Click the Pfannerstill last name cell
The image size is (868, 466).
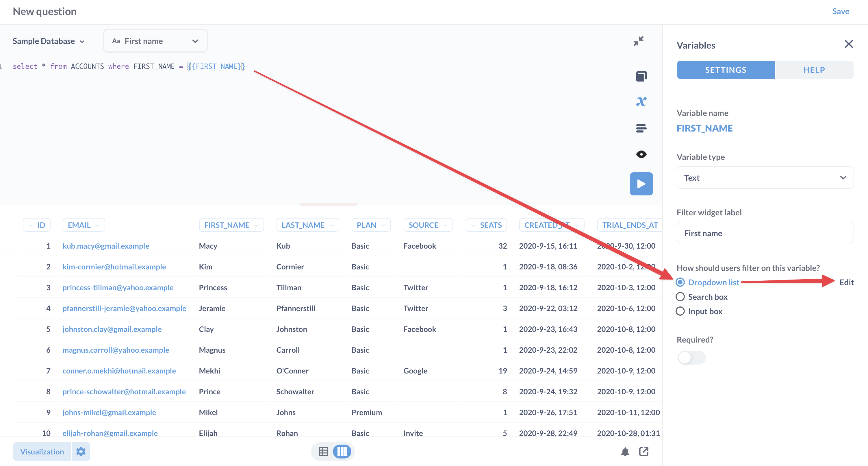tap(296, 308)
